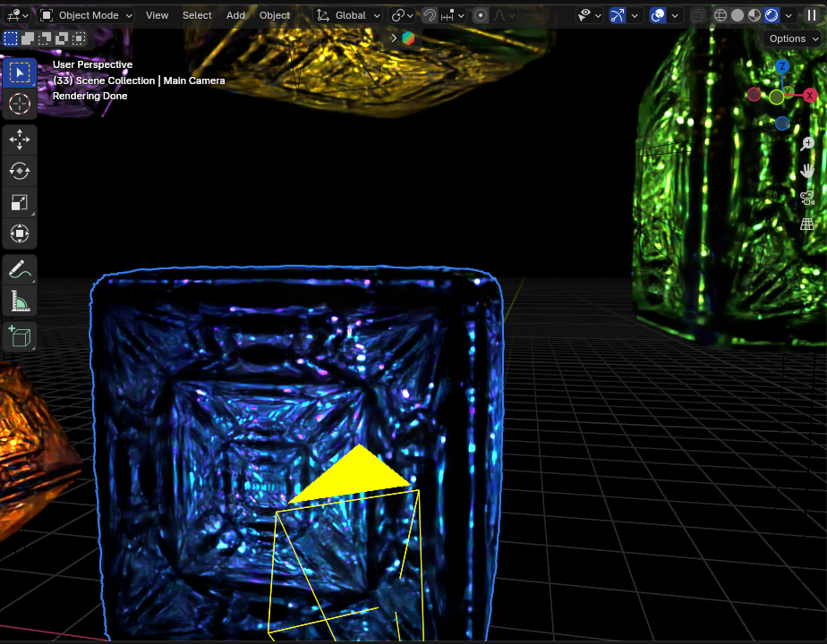Select the Annotate pencil tool
The height and width of the screenshot is (644, 827).
pos(20,269)
